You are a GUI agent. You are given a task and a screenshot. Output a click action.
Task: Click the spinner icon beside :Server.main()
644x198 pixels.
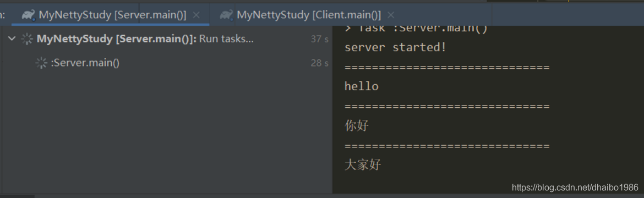pyautogui.click(x=41, y=63)
